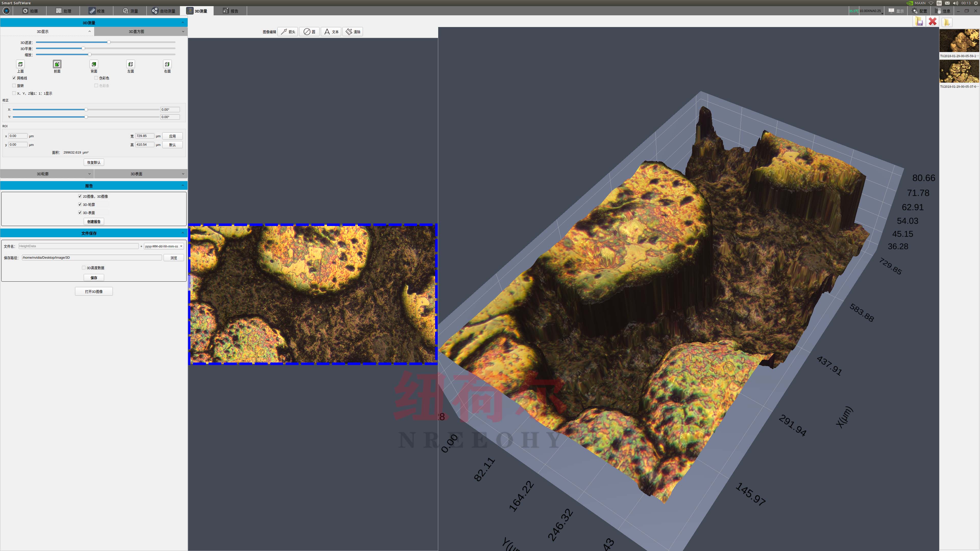980x551 pixels.
Task: Select the 前面 (front view) icon
Action: click(x=57, y=64)
